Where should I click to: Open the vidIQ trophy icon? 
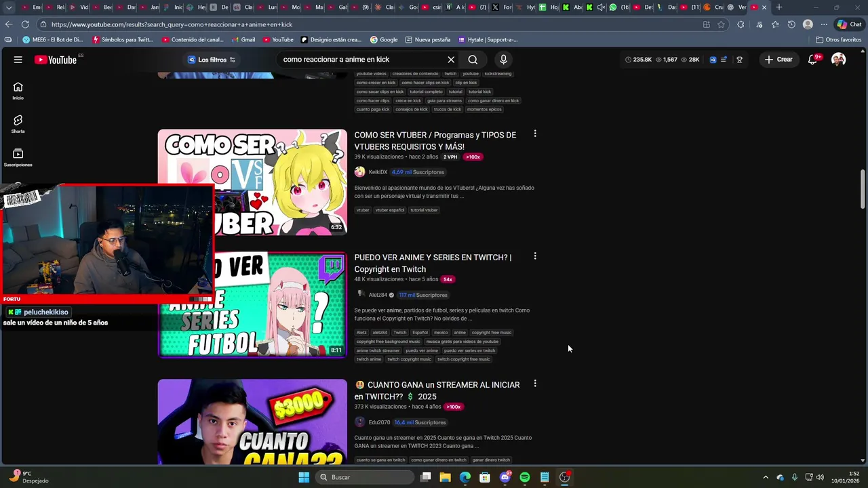[739, 60]
